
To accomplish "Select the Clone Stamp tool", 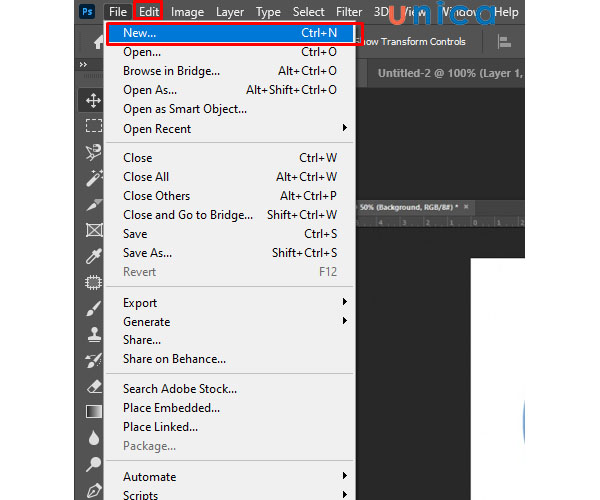I will click(x=93, y=334).
